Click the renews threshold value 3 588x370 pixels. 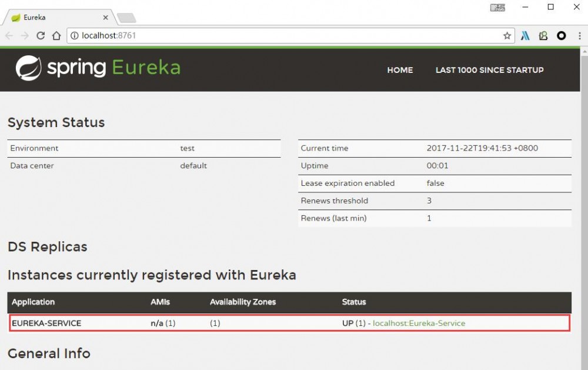[x=429, y=201]
